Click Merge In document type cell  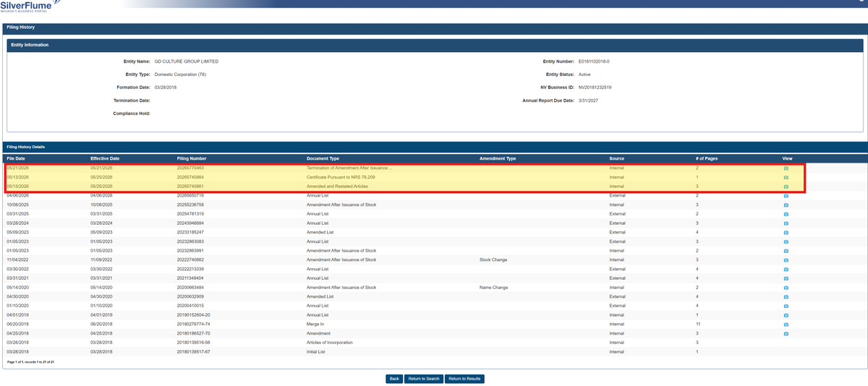[315, 325]
